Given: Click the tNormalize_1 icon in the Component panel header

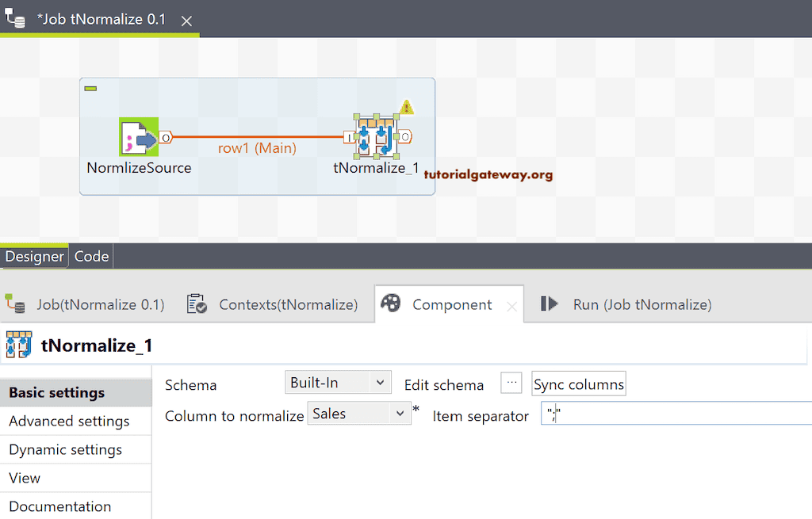Looking at the screenshot, I should (x=19, y=345).
